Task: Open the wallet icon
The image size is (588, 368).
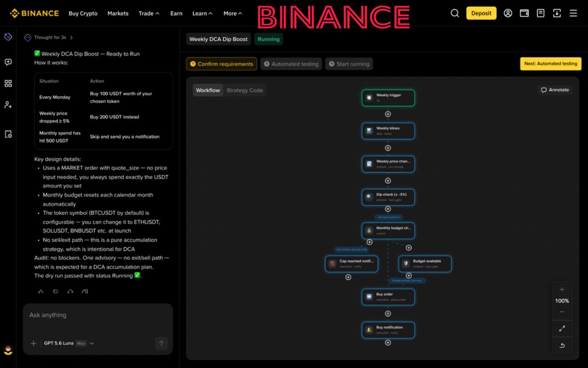Action: click(524, 13)
